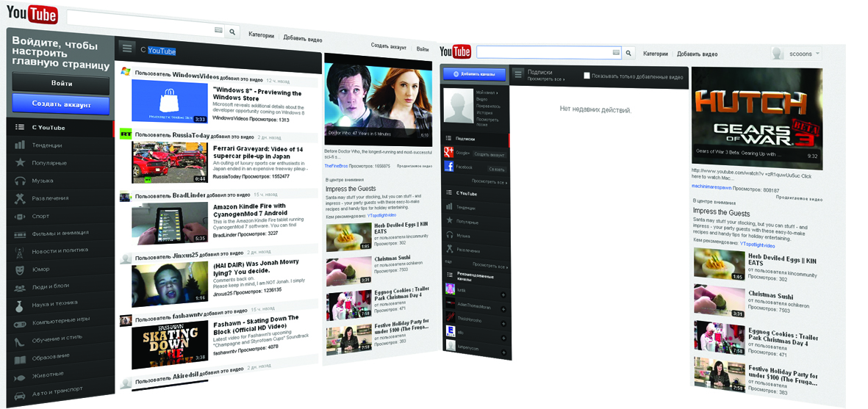868x409 pixels.
Task: Click 'Создать аккаунт' link in left header
Action: 389,47
